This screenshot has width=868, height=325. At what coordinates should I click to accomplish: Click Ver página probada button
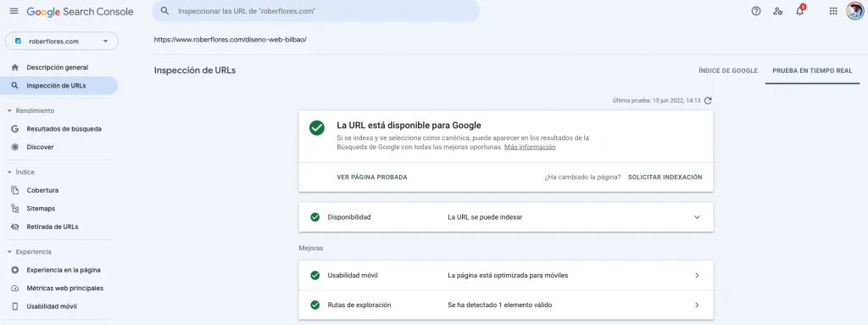372,177
